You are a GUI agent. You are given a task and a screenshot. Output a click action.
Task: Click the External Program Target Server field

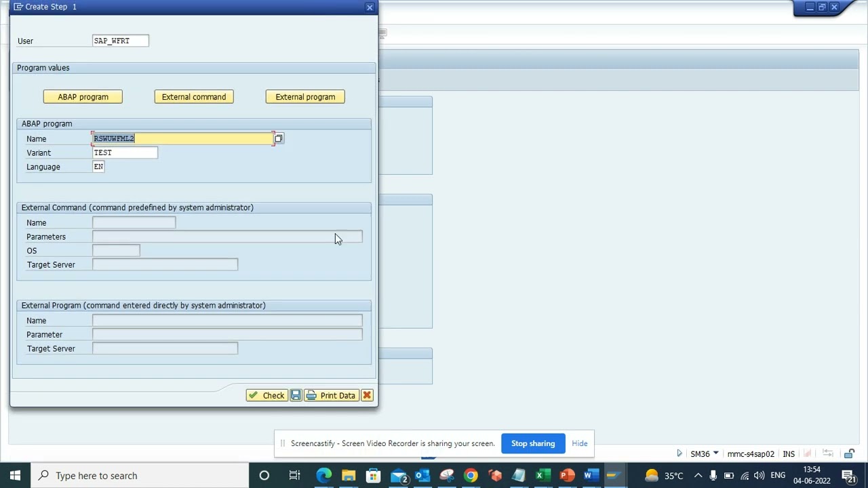coord(165,348)
